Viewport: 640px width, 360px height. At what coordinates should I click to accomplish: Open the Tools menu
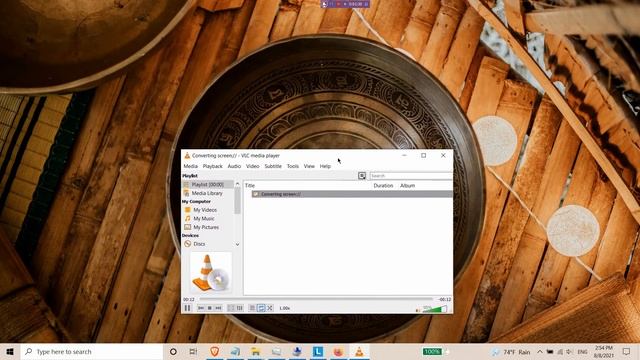click(x=293, y=166)
